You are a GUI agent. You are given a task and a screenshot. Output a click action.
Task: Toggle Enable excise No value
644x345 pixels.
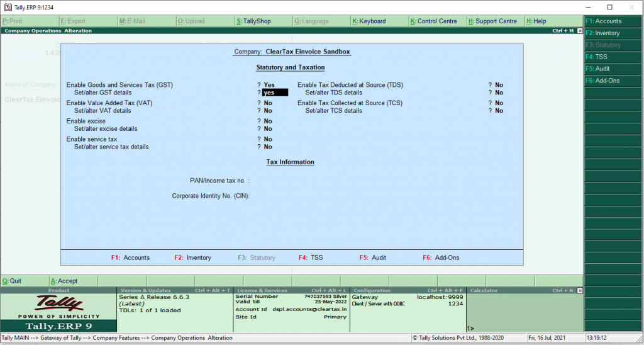point(268,122)
